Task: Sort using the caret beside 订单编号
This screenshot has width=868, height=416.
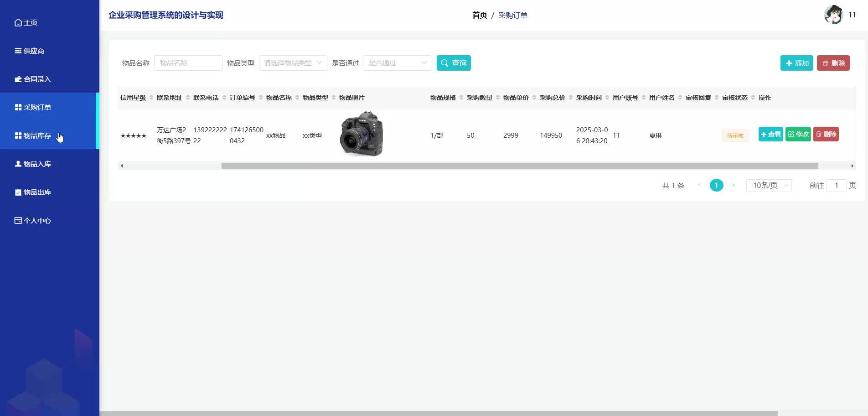Action: coord(261,98)
